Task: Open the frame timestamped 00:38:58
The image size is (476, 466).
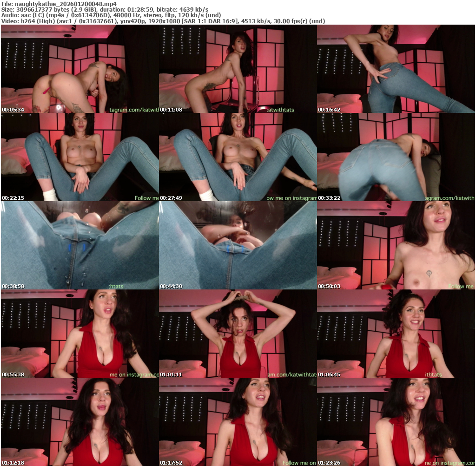Action: [x=79, y=245]
